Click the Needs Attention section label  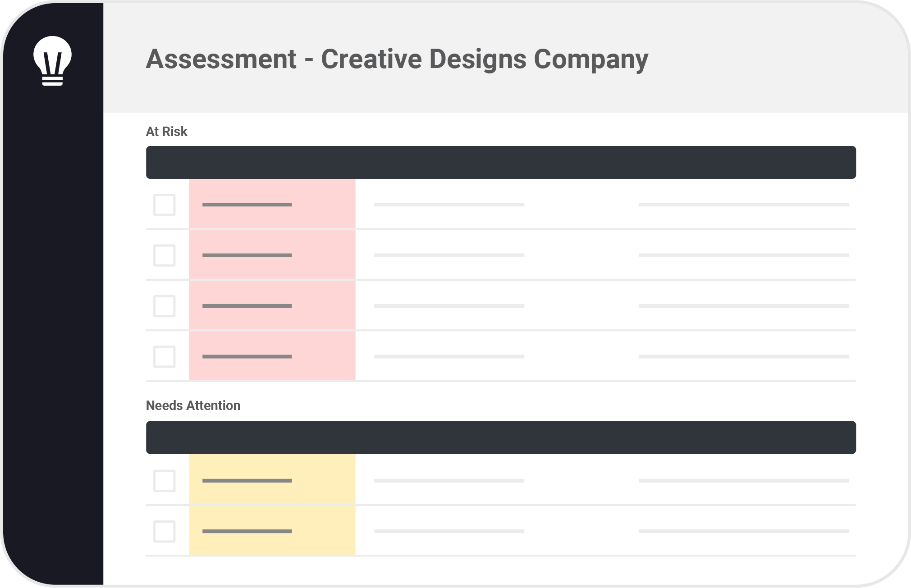(193, 406)
